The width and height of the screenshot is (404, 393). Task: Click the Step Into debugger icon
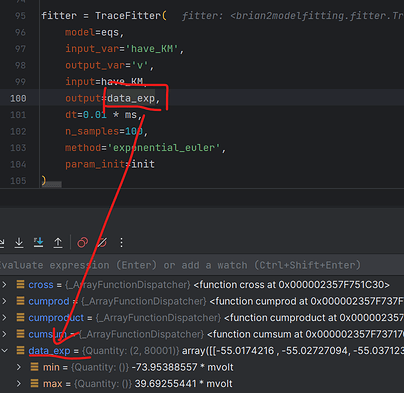point(19,242)
